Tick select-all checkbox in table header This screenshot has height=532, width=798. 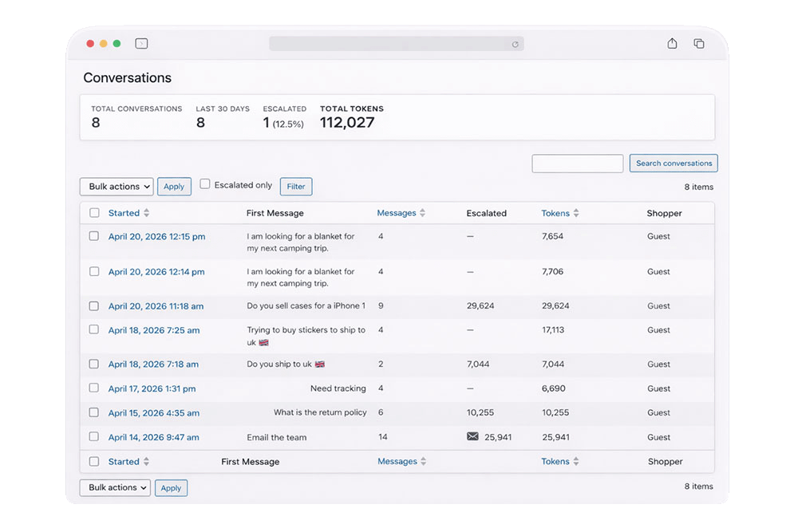94,213
